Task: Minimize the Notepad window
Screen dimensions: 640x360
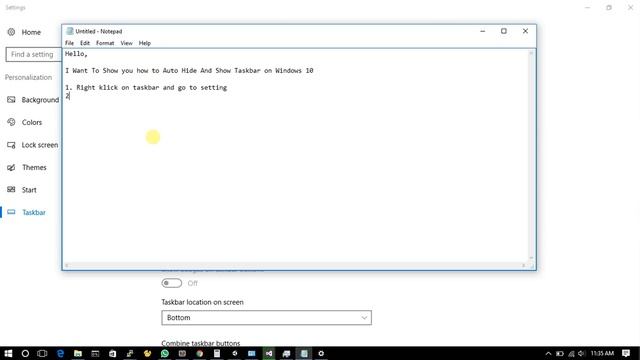Action: click(x=482, y=31)
